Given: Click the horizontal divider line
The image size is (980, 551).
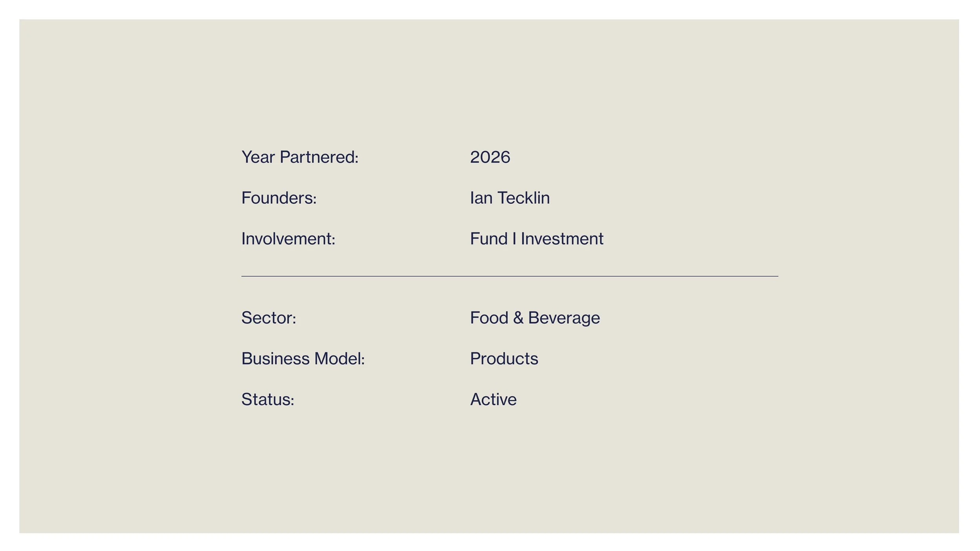Looking at the screenshot, I should (510, 276).
